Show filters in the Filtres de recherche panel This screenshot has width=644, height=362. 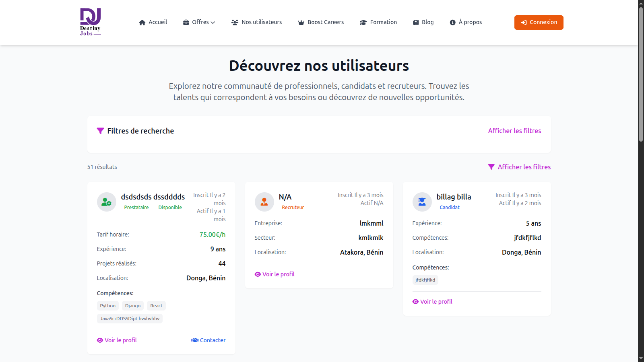tap(515, 131)
